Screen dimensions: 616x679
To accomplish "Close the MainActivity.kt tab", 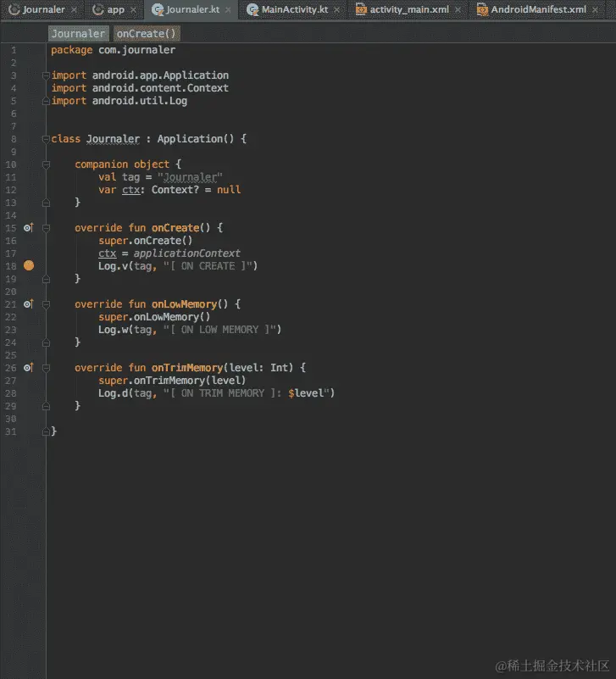I will pos(336,9).
